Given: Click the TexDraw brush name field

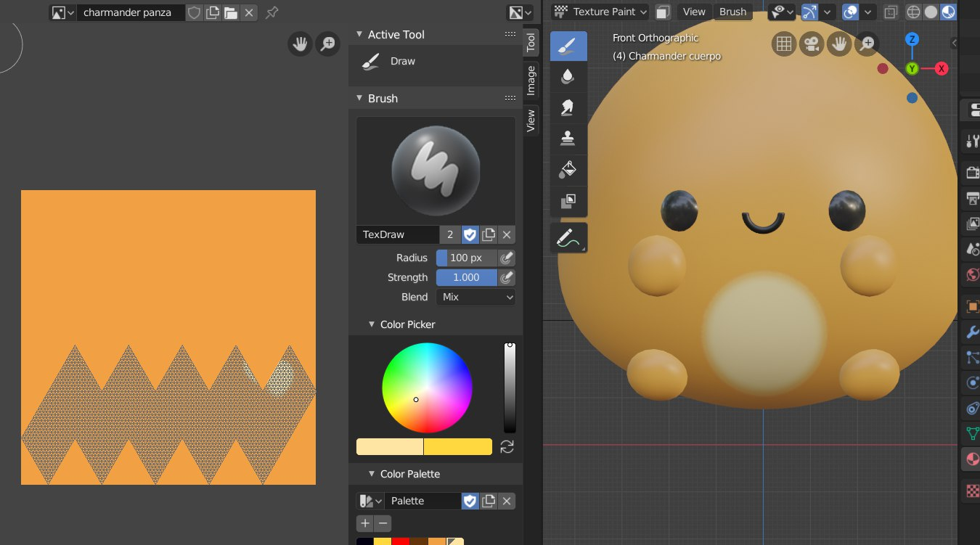Looking at the screenshot, I should point(398,234).
